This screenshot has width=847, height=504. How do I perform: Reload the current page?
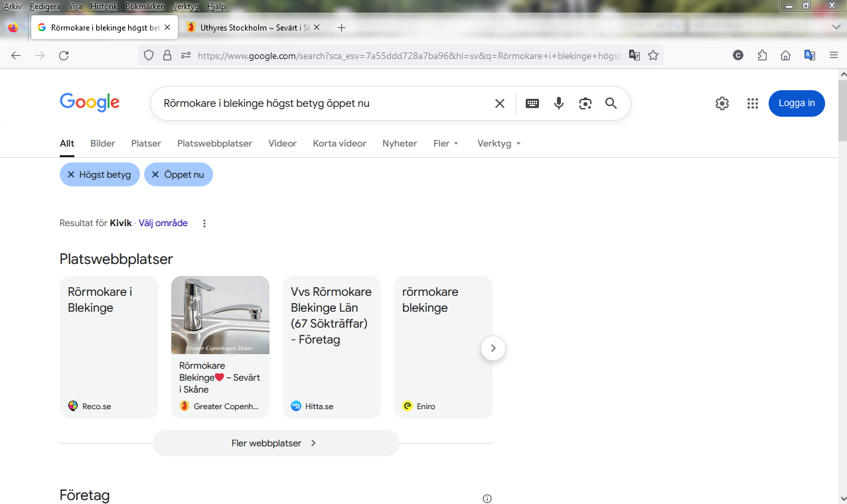pyautogui.click(x=64, y=56)
